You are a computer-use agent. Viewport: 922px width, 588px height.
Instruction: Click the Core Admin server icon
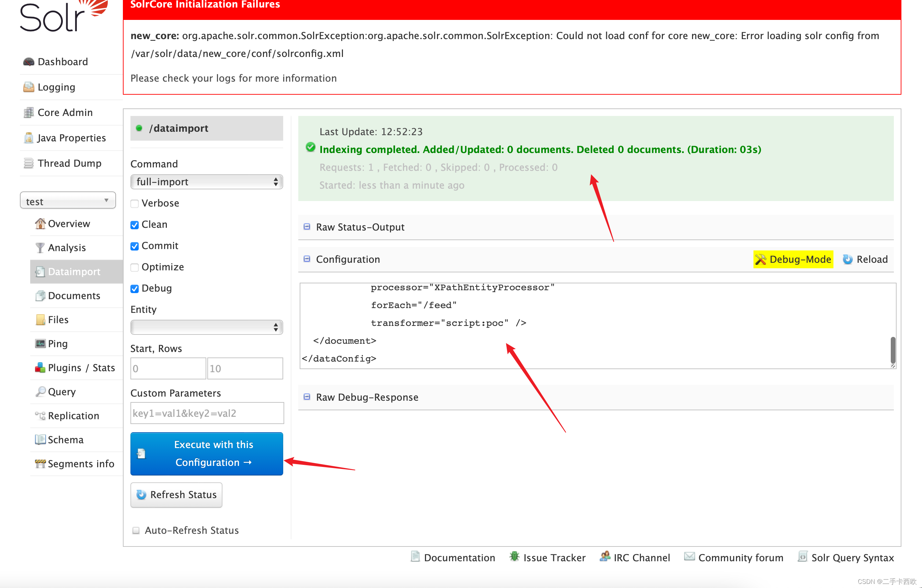[28, 113]
